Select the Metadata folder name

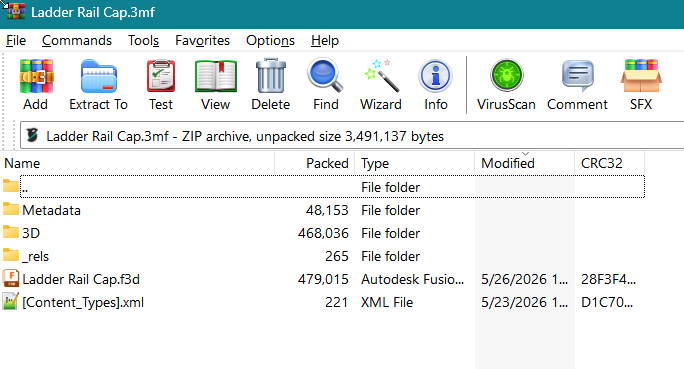(51, 210)
